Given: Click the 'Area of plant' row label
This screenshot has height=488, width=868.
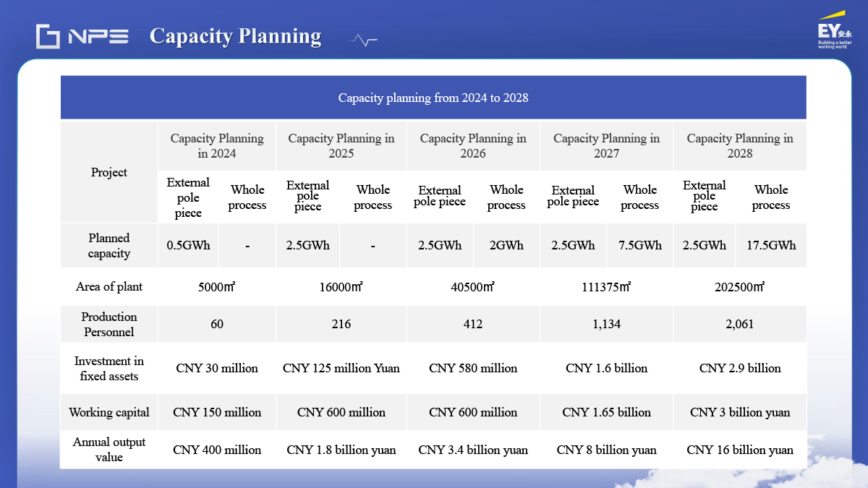Looking at the screenshot, I should (x=109, y=287).
